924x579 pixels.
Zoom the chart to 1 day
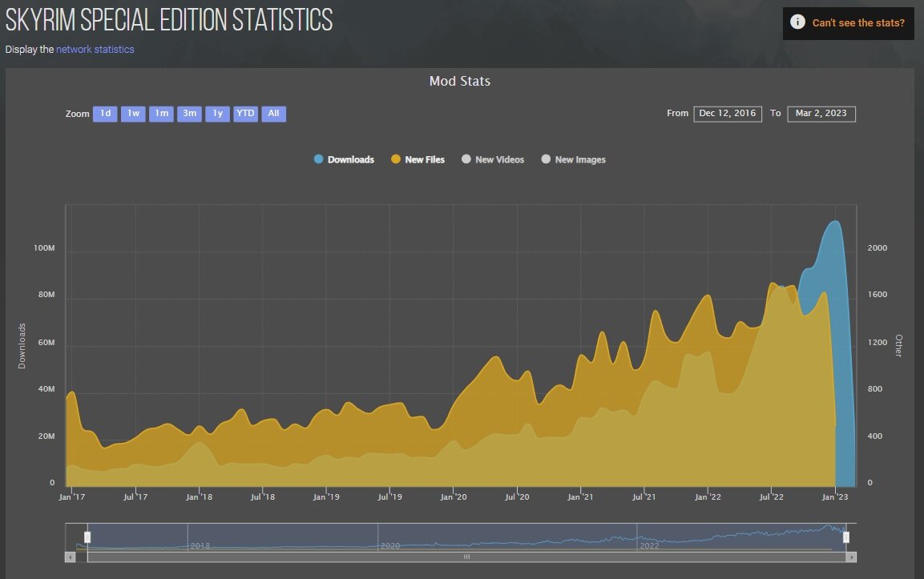(x=104, y=114)
